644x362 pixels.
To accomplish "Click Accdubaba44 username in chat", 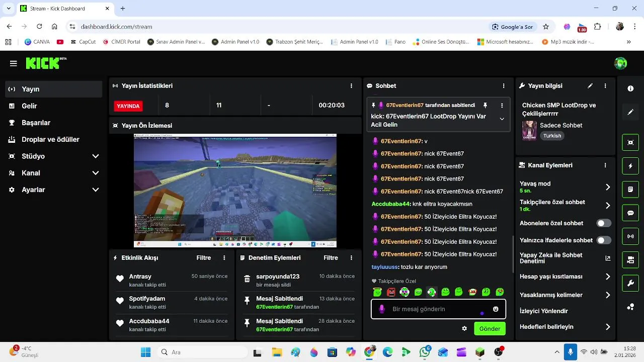I will (390, 204).
